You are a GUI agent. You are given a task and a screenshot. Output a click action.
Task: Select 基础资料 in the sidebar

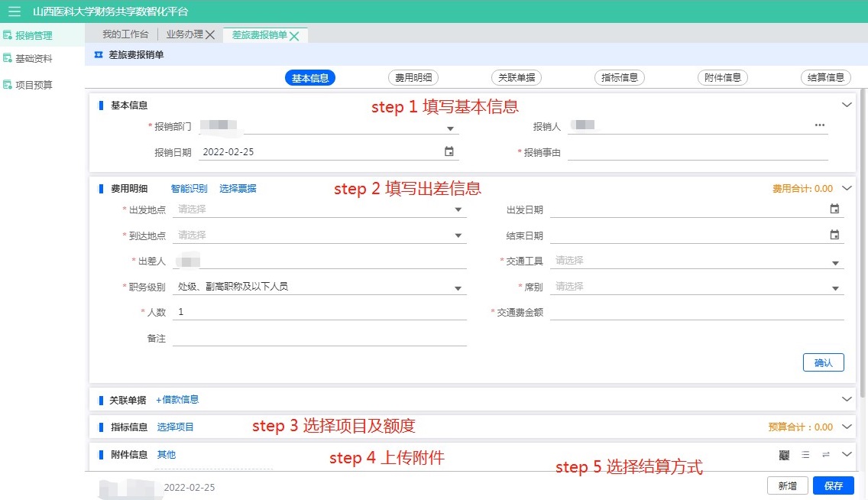[34, 59]
